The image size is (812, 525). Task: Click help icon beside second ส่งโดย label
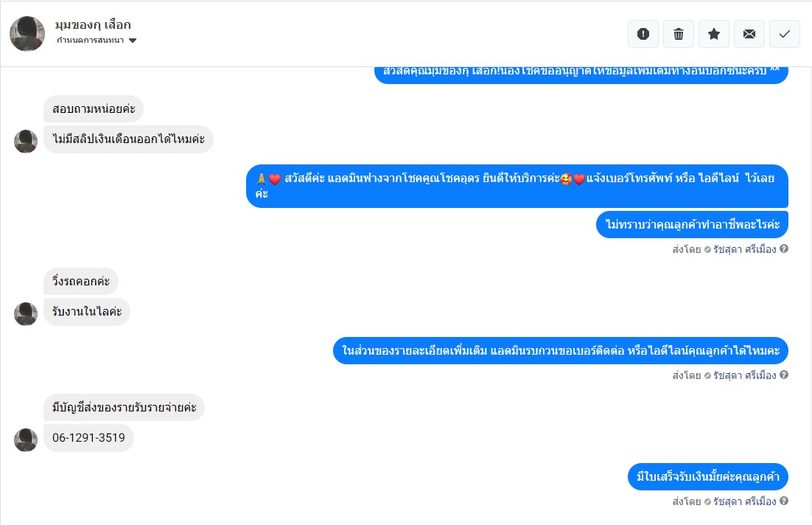click(x=784, y=375)
